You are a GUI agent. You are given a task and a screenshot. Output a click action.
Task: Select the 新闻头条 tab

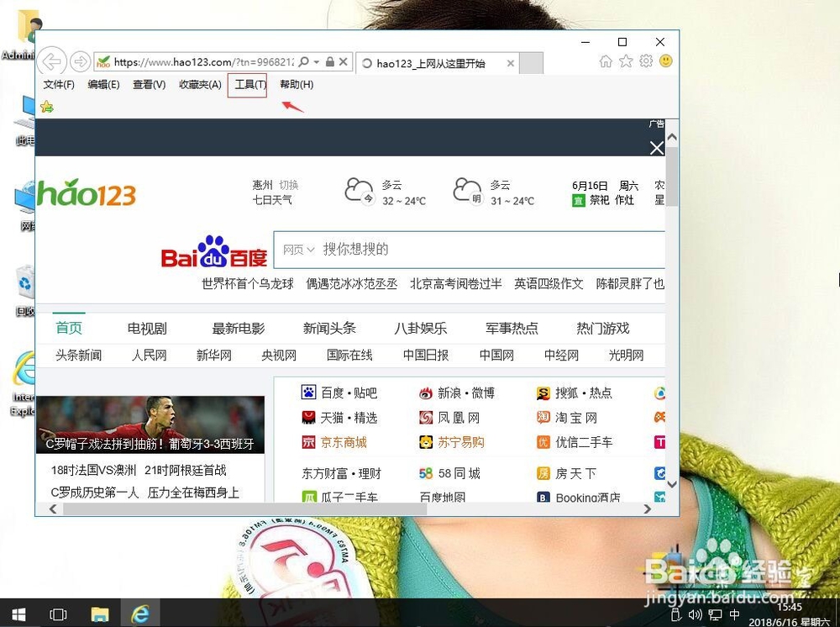tap(329, 328)
